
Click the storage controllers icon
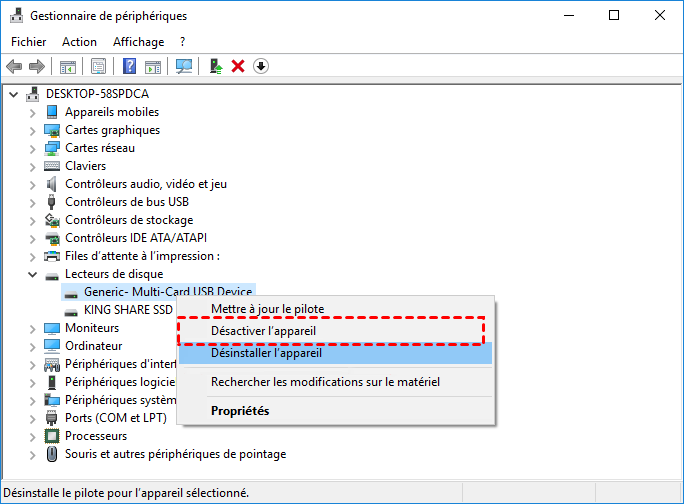[52, 220]
